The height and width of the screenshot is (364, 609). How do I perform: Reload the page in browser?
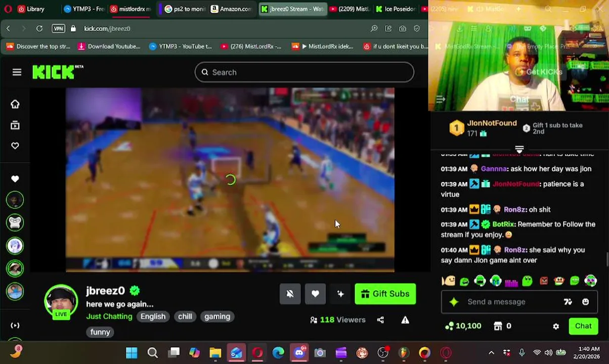click(x=39, y=29)
